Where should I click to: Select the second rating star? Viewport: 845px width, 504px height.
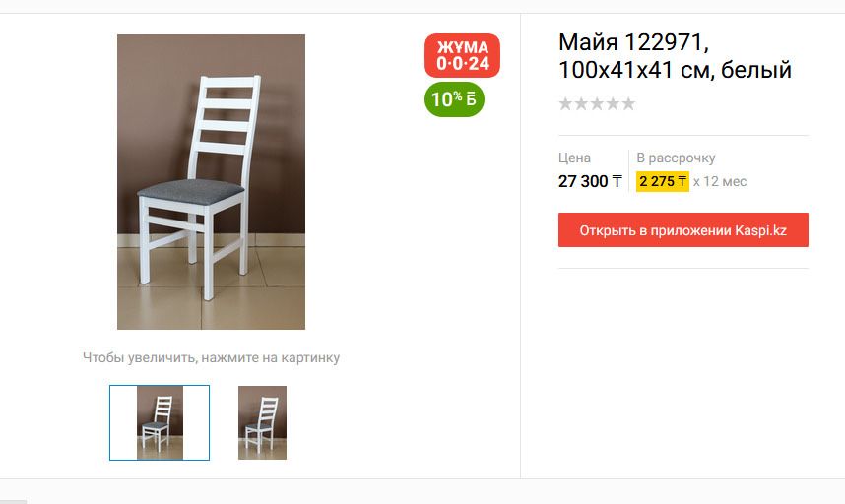(x=581, y=104)
